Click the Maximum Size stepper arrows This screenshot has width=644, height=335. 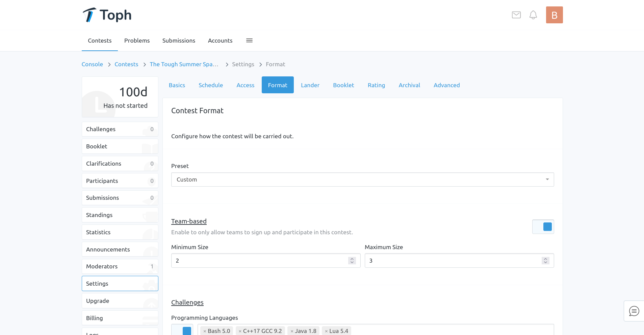(x=545, y=261)
